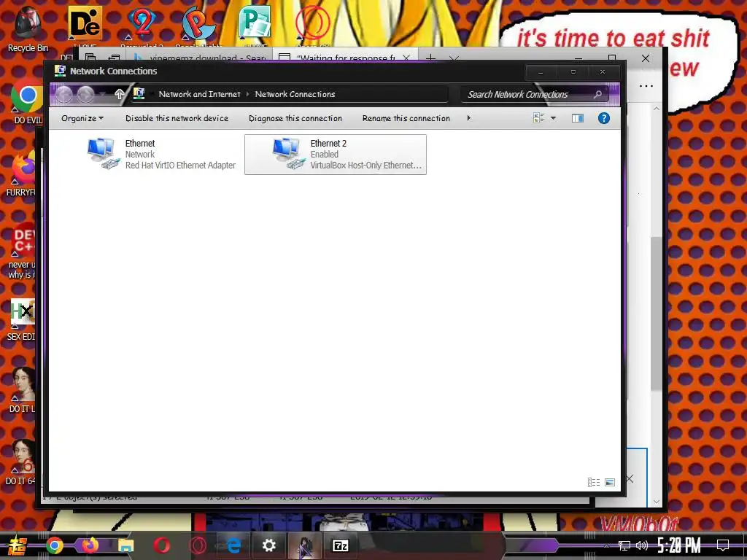Viewport: 747px width, 560px height.
Task: Open the Peggle desktop icon
Action: pos(198,24)
